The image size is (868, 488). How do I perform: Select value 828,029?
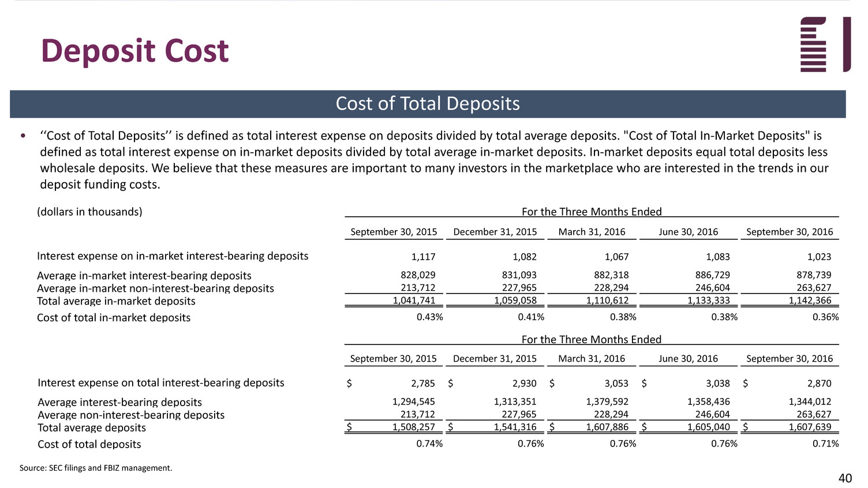418,275
